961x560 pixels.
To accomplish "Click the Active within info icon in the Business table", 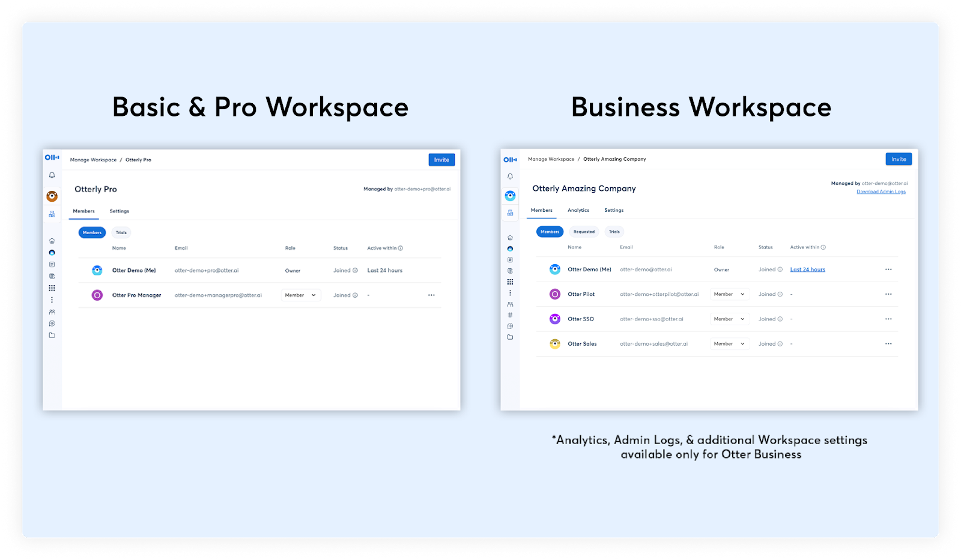I will (823, 247).
